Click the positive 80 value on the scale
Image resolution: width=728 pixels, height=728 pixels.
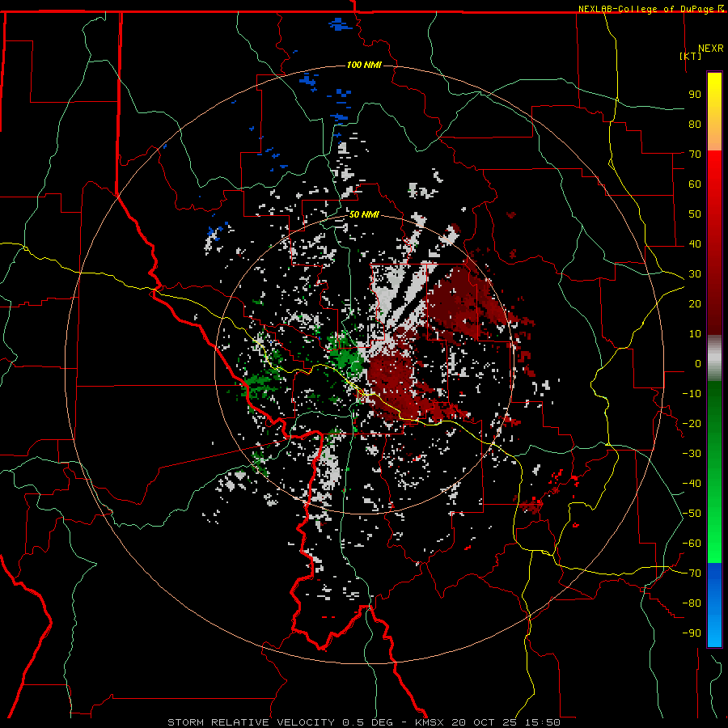(695, 124)
